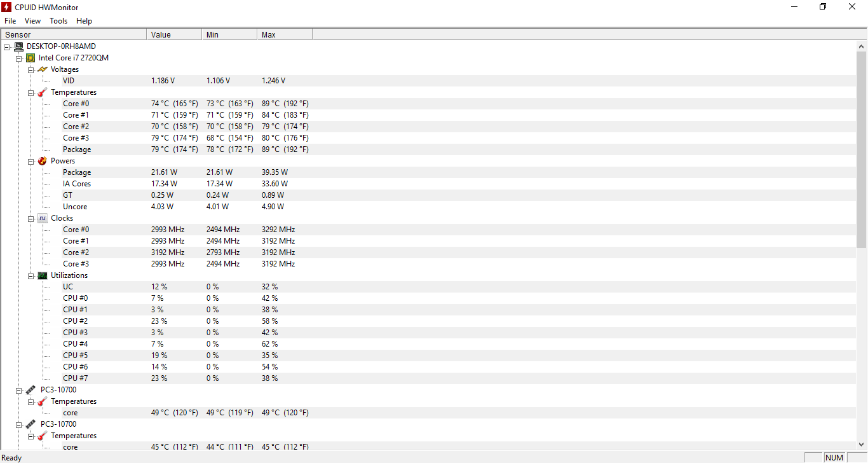Viewport: 868px width, 463px height.
Task: Click the CPU Temperatures thermometer icon
Action: click(43, 92)
